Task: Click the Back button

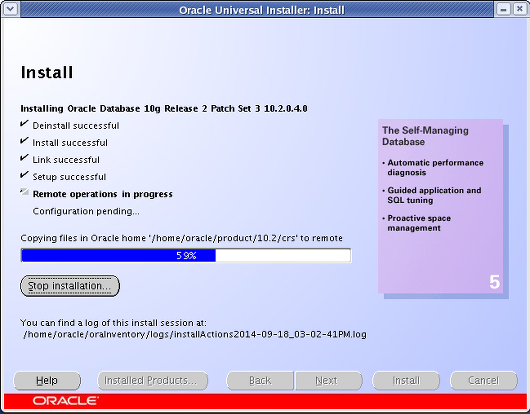Action: [x=260, y=381]
